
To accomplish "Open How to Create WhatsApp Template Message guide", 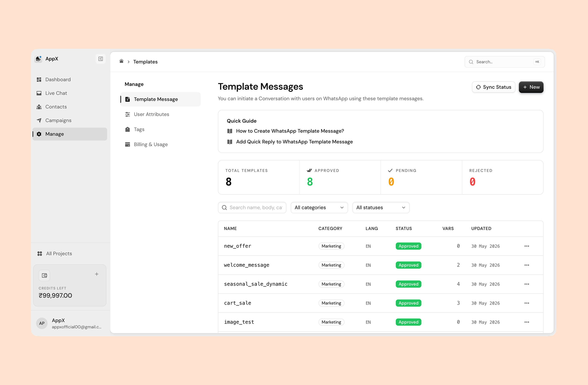I will (290, 131).
